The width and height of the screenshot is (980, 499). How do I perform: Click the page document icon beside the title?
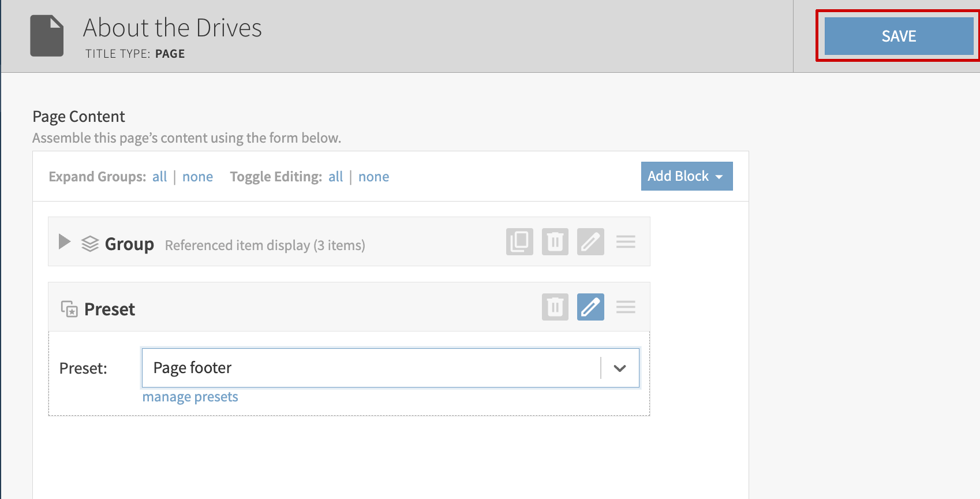click(x=47, y=36)
